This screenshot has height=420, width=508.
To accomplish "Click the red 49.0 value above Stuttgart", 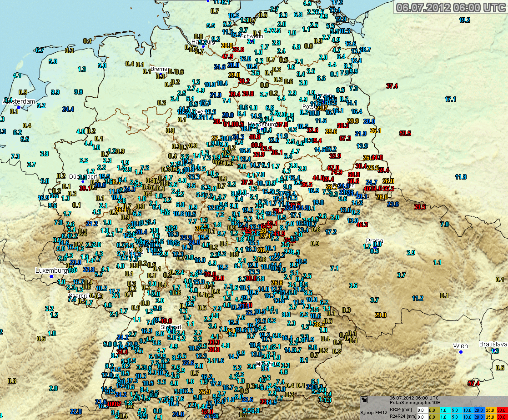I will click(166, 320).
